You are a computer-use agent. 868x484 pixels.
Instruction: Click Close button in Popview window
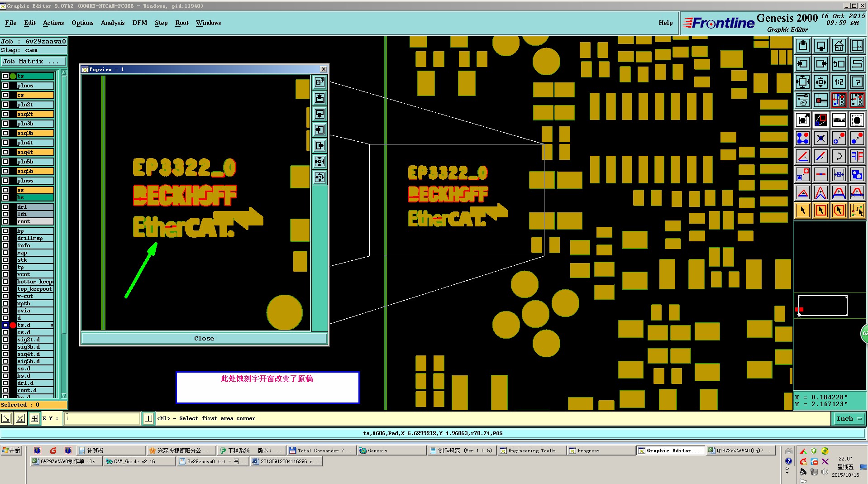tap(204, 338)
